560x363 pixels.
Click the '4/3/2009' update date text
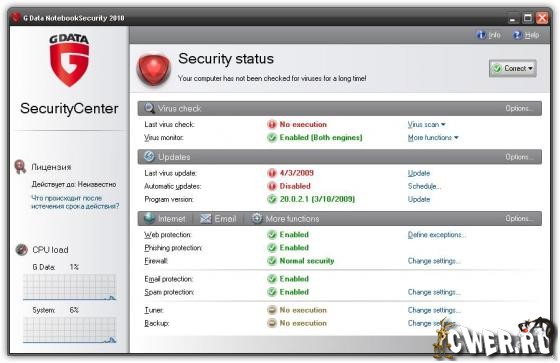click(296, 173)
